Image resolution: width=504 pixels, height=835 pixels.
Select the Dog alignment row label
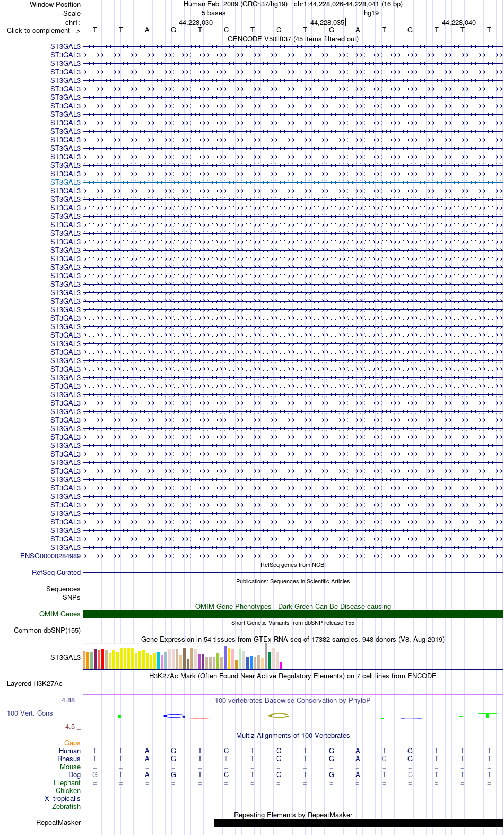pos(75,774)
